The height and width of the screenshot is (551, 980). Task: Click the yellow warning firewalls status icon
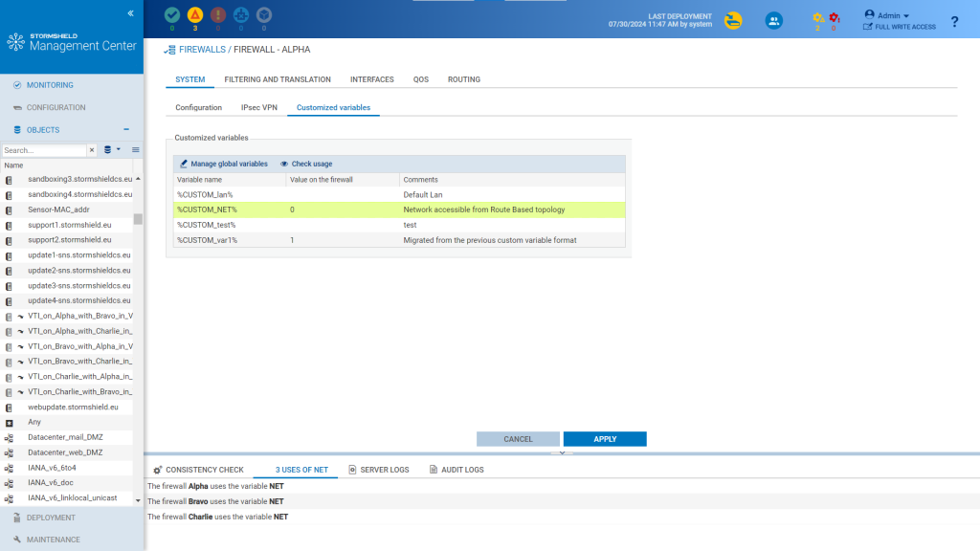(195, 14)
